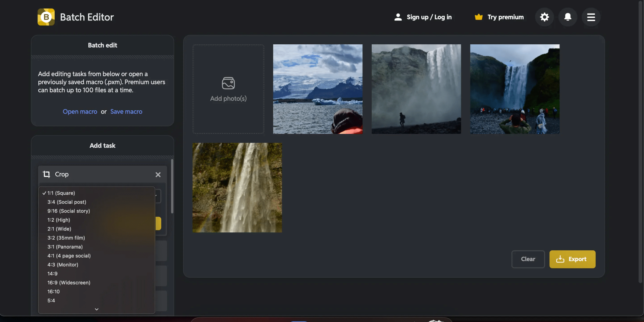644x322 pixels.
Task: Open the settings gear icon
Action: (544, 17)
